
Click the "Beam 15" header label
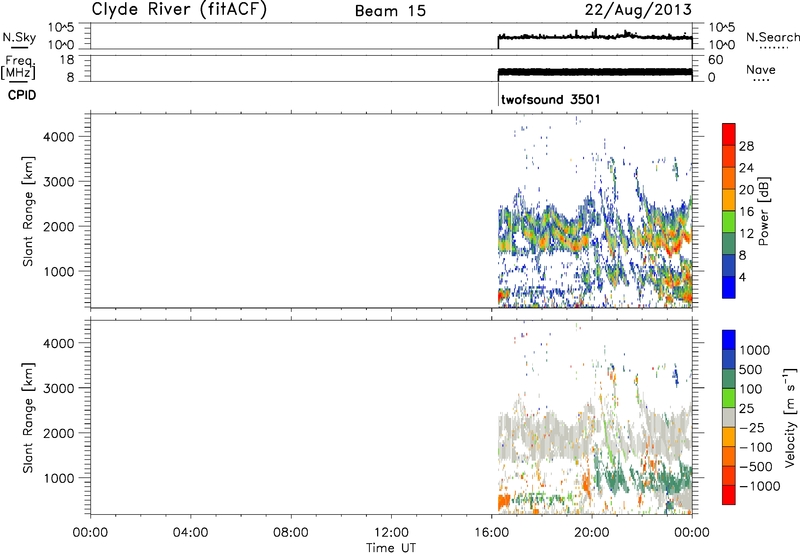pos(390,11)
